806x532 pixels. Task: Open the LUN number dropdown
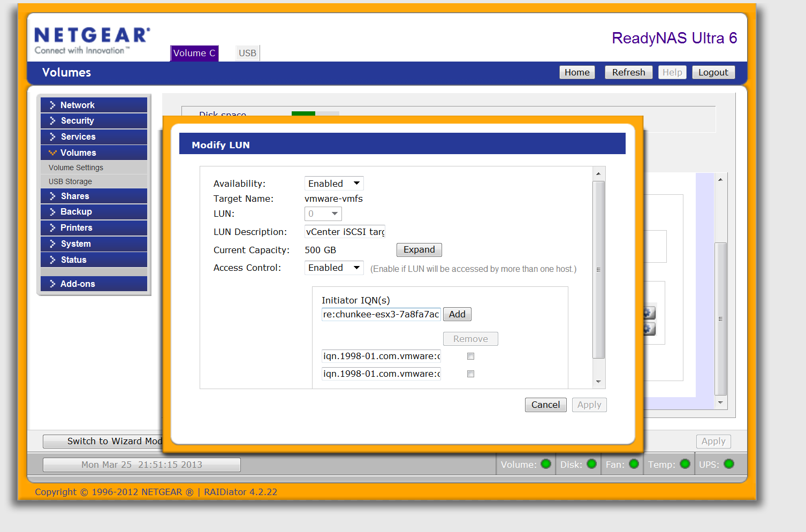[323, 214]
